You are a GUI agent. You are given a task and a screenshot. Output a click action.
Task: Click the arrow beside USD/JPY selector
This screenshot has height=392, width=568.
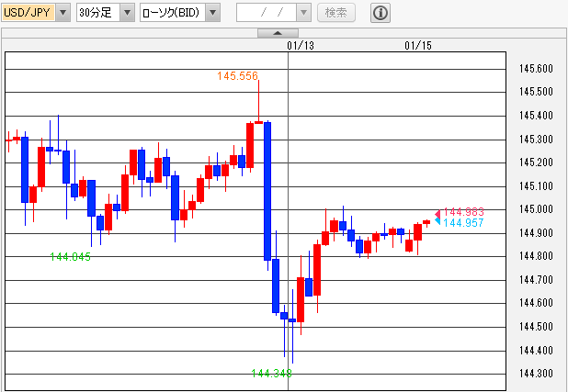[62, 13]
